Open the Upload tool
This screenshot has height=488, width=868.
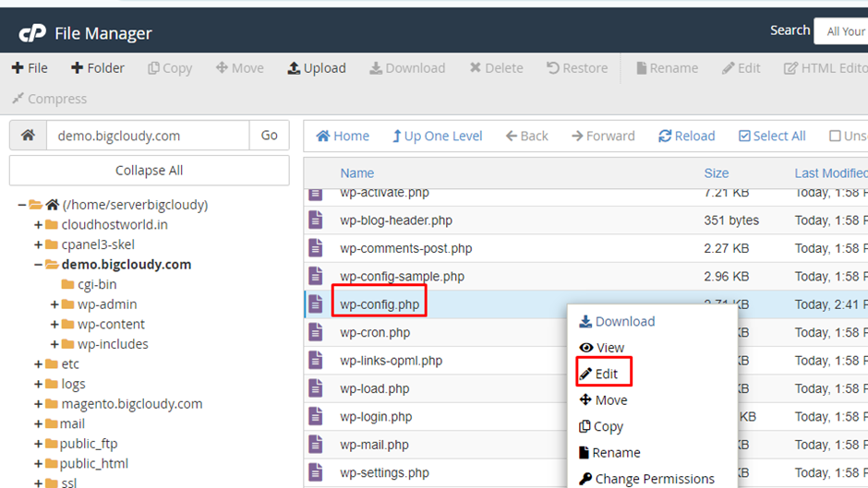click(317, 68)
